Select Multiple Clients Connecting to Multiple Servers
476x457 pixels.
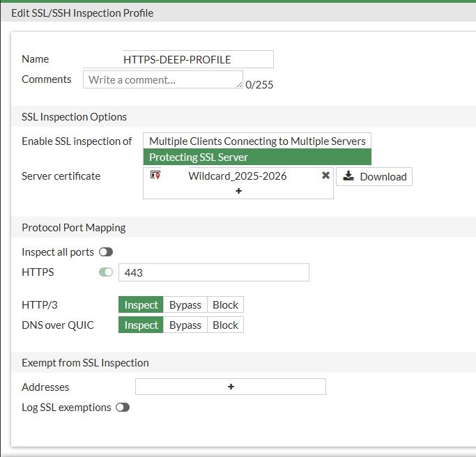tap(257, 141)
